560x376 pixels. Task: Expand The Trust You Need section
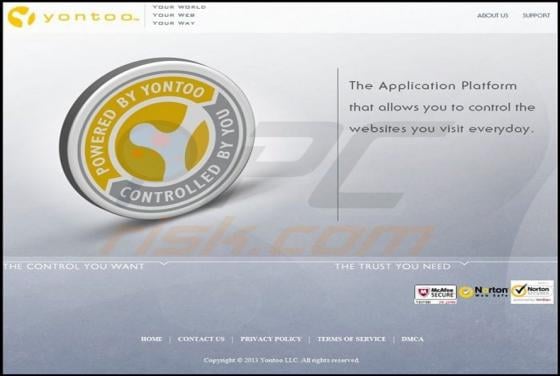coord(392,267)
